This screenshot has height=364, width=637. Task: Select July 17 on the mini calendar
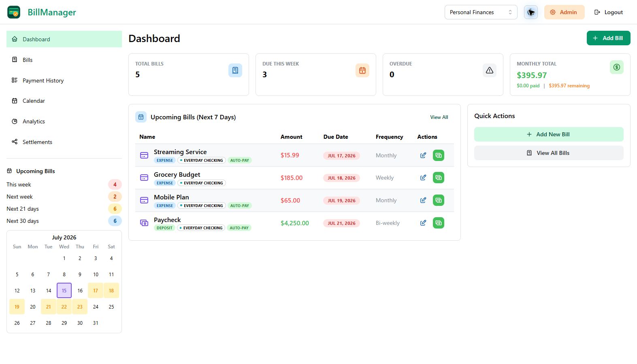96,290
